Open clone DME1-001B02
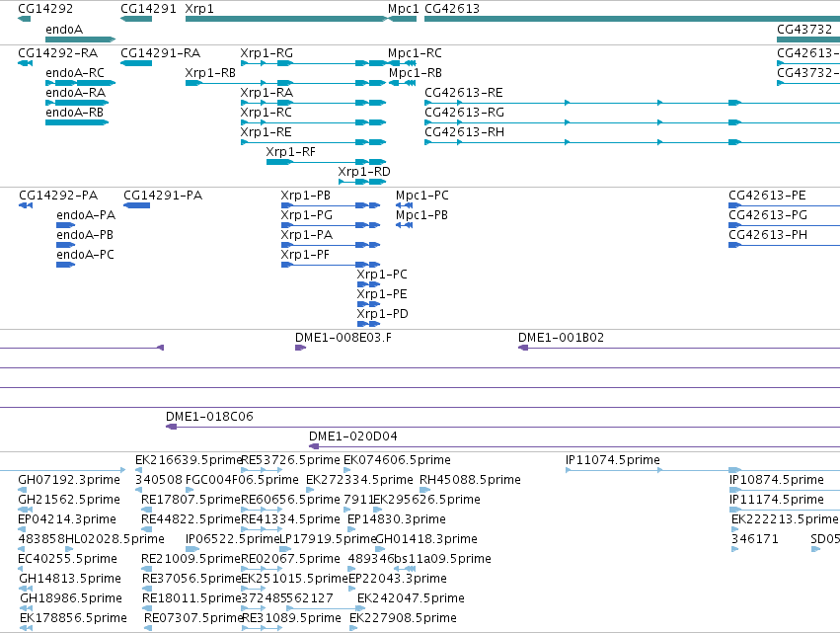The width and height of the screenshot is (840, 633). point(561,338)
